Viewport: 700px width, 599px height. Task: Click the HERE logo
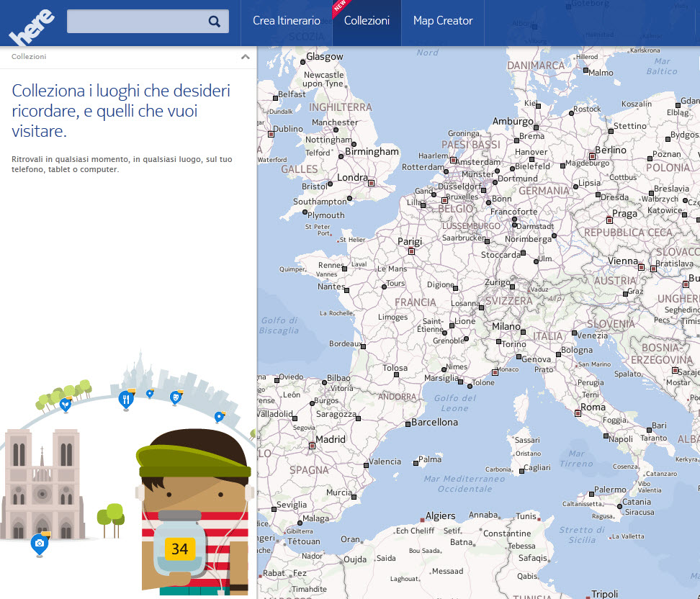click(x=31, y=29)
